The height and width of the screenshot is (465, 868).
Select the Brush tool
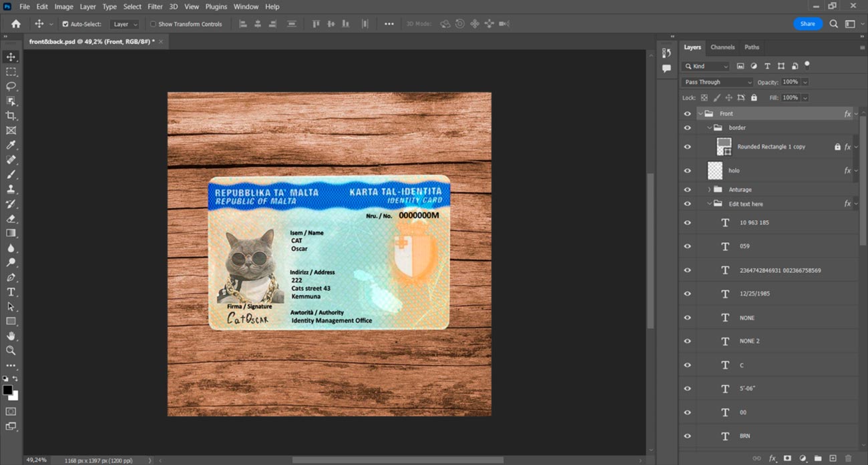tap(11, 174)
